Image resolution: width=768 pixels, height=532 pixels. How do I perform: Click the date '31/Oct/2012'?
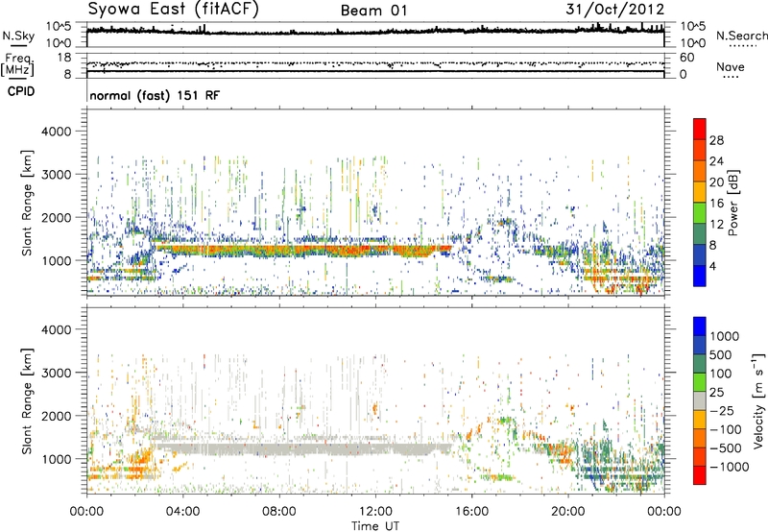(x=614, y=9)
